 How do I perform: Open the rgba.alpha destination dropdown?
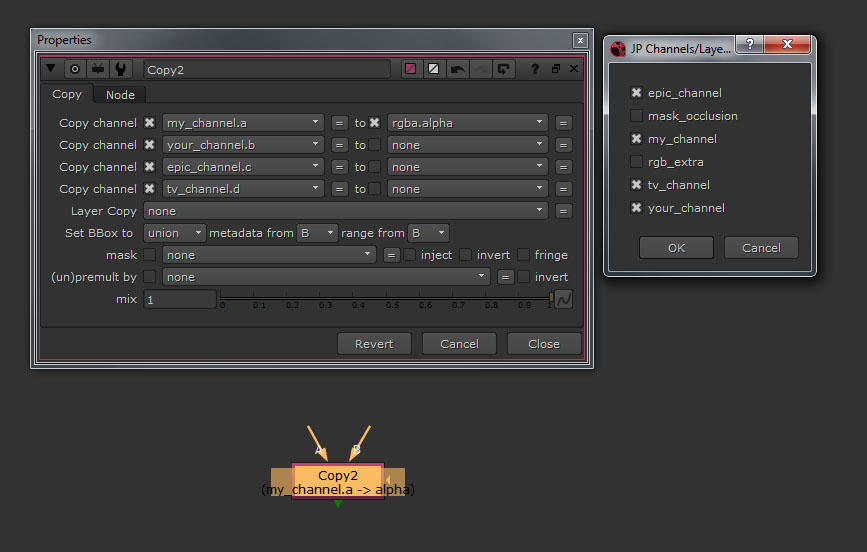[468, 123]
